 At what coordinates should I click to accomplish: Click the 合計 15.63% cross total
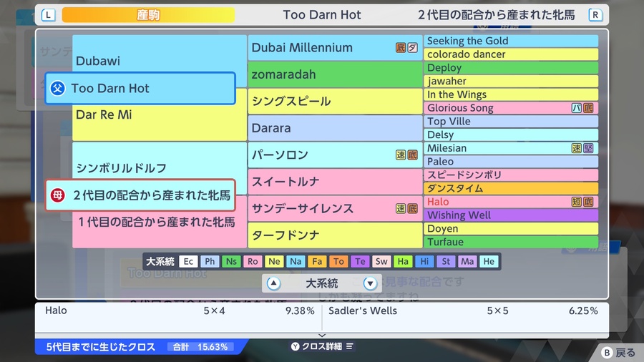pos(200,347)
